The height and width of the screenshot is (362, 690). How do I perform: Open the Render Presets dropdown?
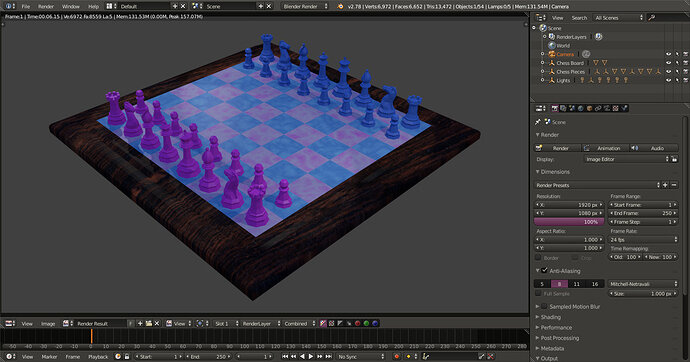(597, 185)
